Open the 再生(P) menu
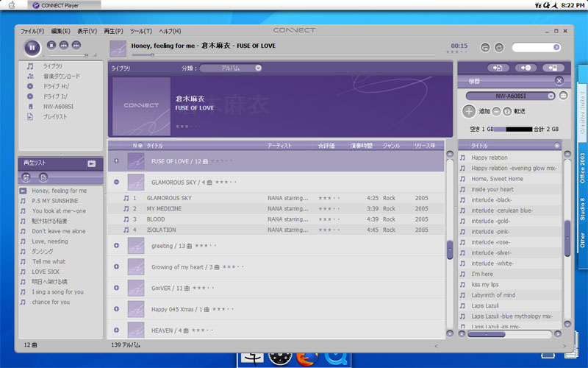This screenshot has height=368, width=588. pos(113,31)
